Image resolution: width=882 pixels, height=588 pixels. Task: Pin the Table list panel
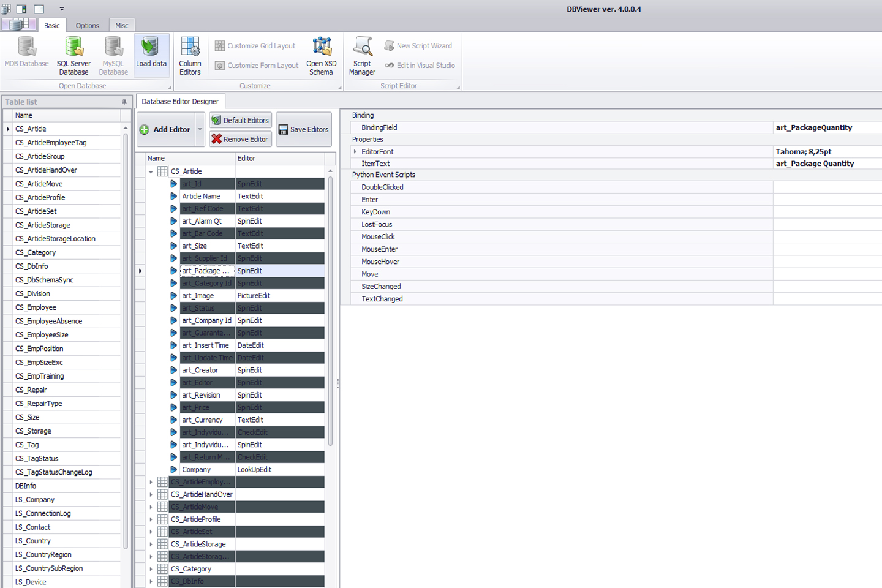click(124, 102)
